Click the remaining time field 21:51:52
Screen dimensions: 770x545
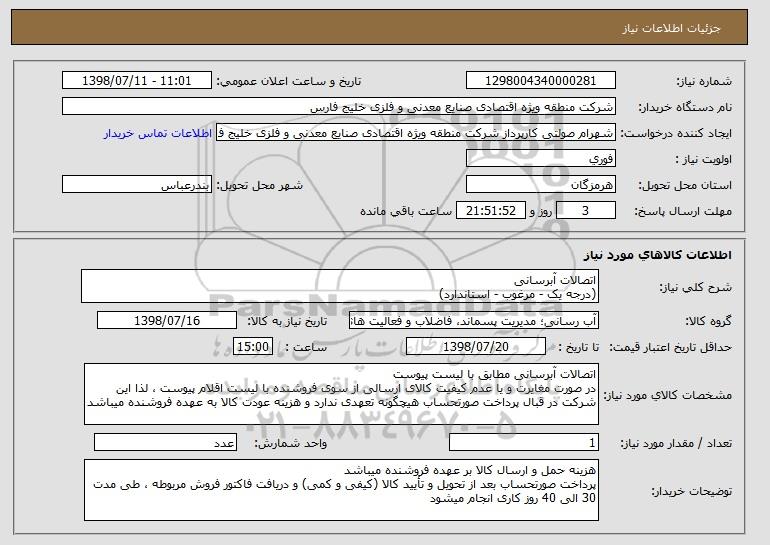click(x=491, y=211)
